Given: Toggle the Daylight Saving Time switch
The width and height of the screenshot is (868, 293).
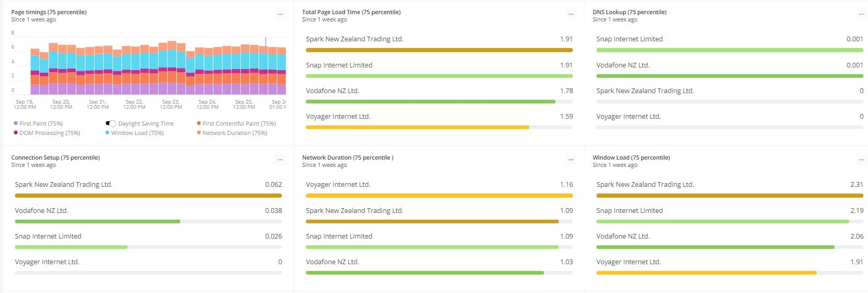Looking at the screenshot, I should (111, 123).
